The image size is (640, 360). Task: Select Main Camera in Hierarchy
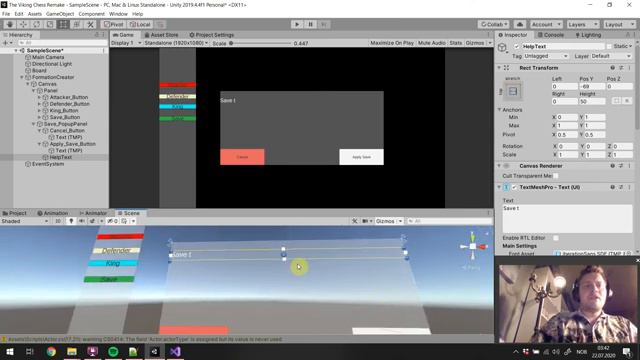coord(48,57)
